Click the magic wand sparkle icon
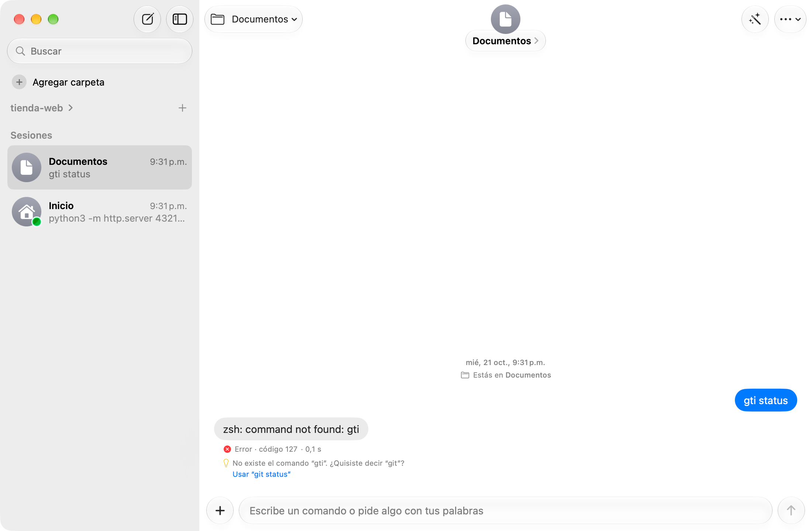This screenshot has height=531, width=812. [755, 19]
